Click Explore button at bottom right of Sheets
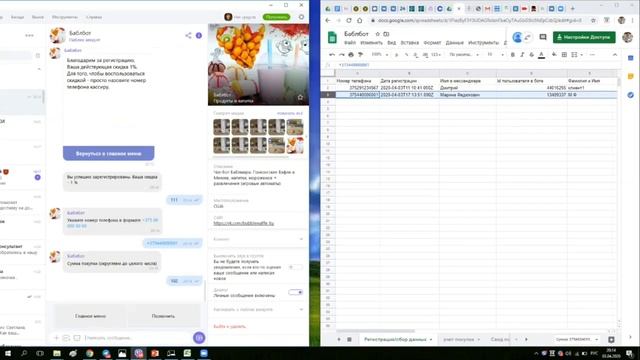This screenshot has height=360, width=640. click(x=611, y=339)
